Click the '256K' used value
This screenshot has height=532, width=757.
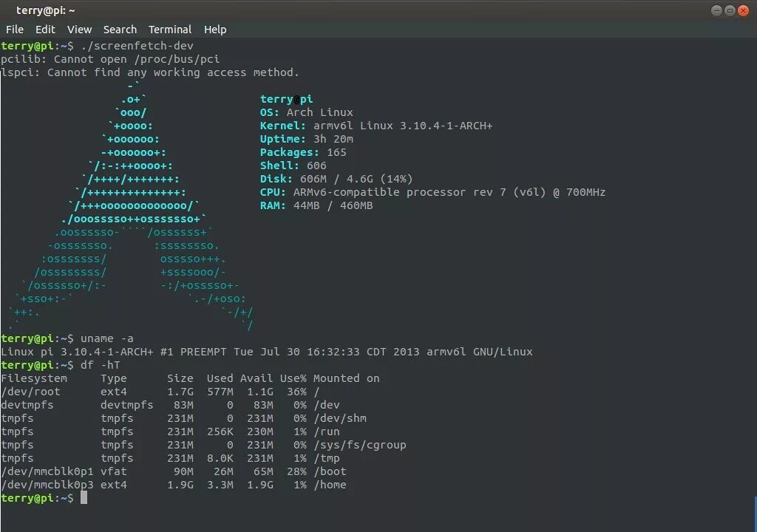pos(220,432)
